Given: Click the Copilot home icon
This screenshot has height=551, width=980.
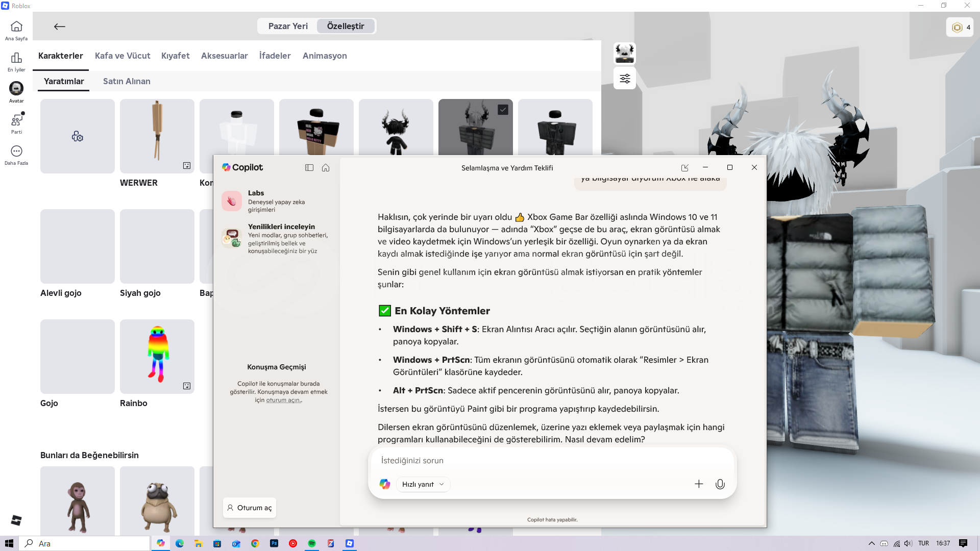Looking at the screenshot, I should [x=326, y=168].
